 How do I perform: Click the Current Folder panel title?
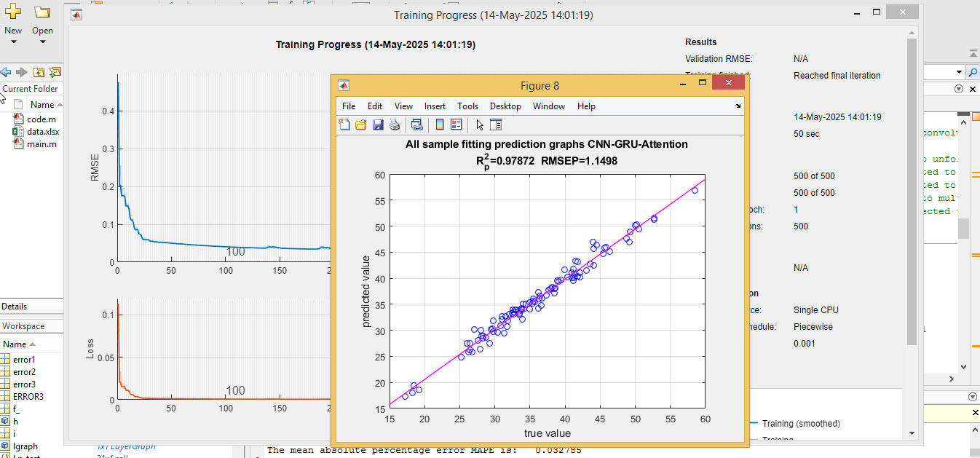[x=30, y=89]
